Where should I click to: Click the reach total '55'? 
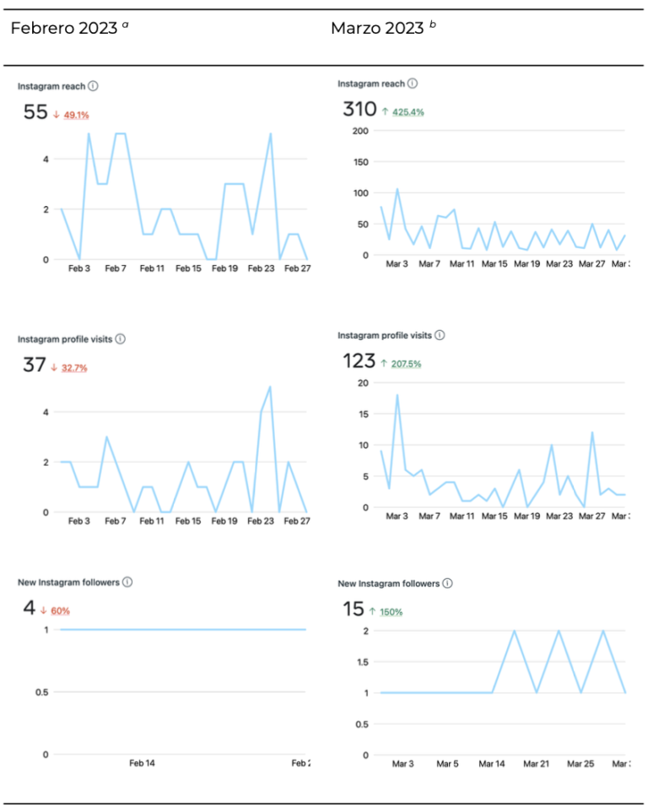tap(35, 112)
